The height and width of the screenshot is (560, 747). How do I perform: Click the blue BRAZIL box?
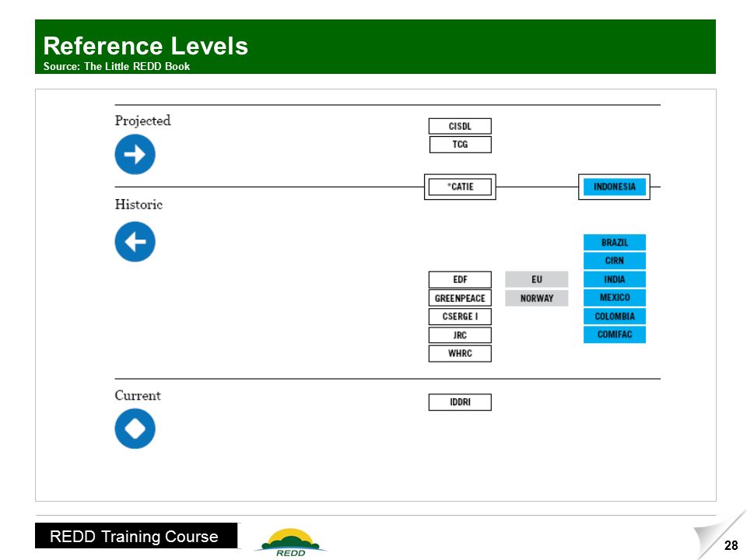(615, 243)
